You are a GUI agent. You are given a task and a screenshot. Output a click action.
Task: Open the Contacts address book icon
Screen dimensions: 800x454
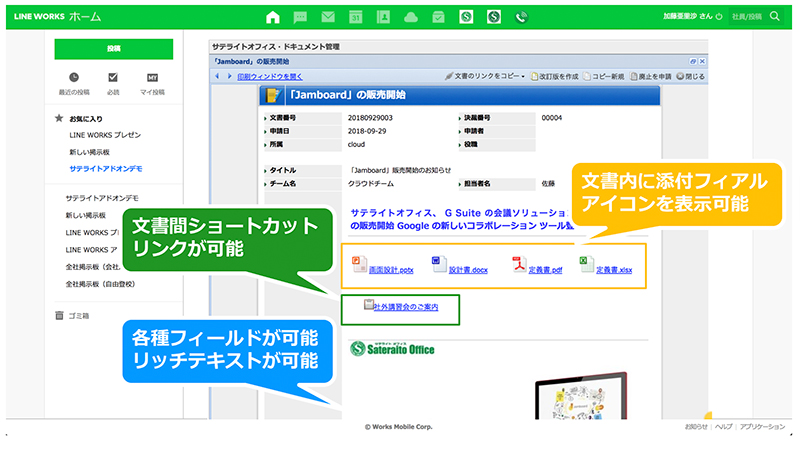coord(383,17)
